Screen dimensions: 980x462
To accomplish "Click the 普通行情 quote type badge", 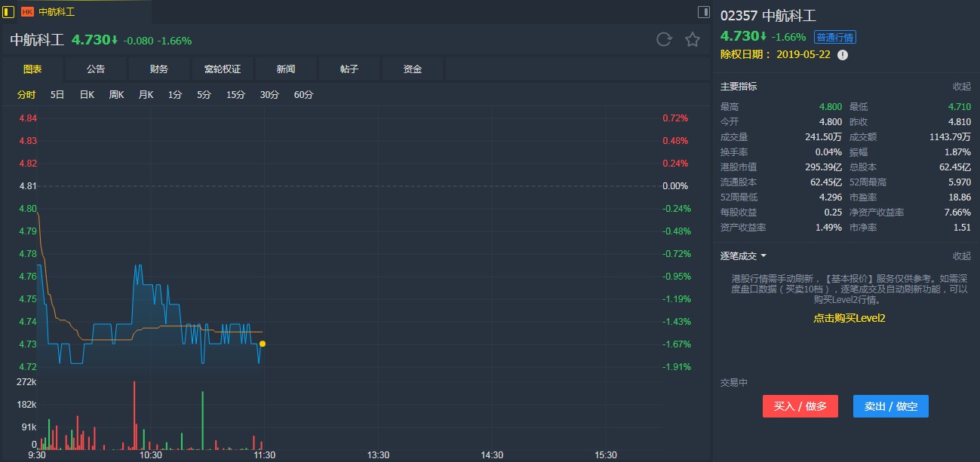I will coord(835,37).
